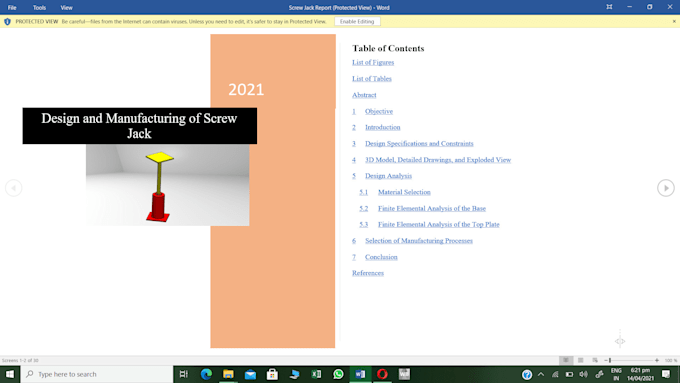This screenshot has height=383, width=680.
Task: Open Finite Elemental Analysis of the Top Plate
Action: (438, 224)
